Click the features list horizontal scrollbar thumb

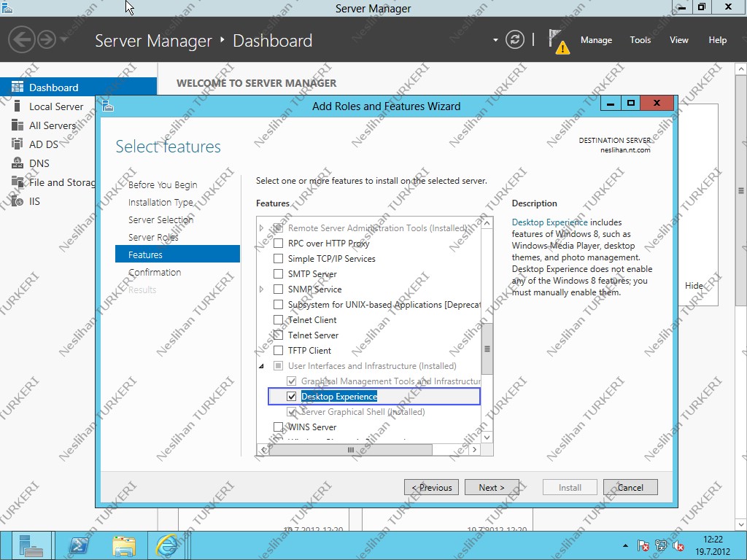(x=351, y=449)
